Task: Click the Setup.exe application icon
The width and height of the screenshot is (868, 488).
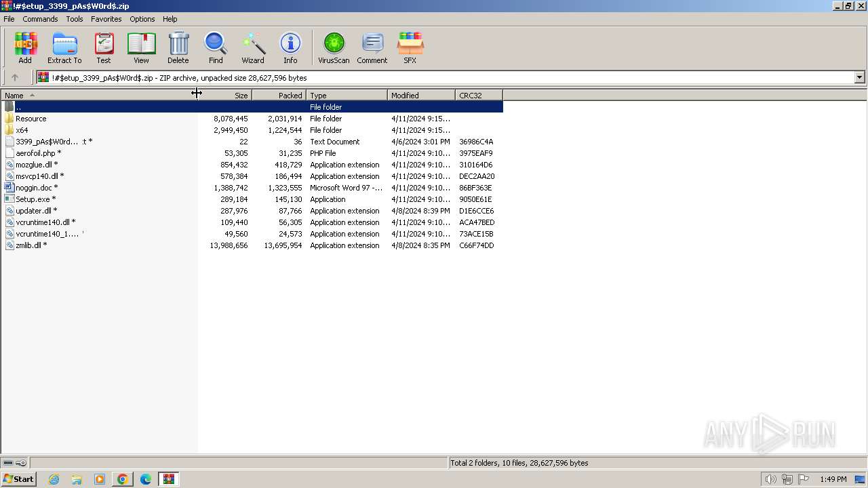Action: (9, 199)
